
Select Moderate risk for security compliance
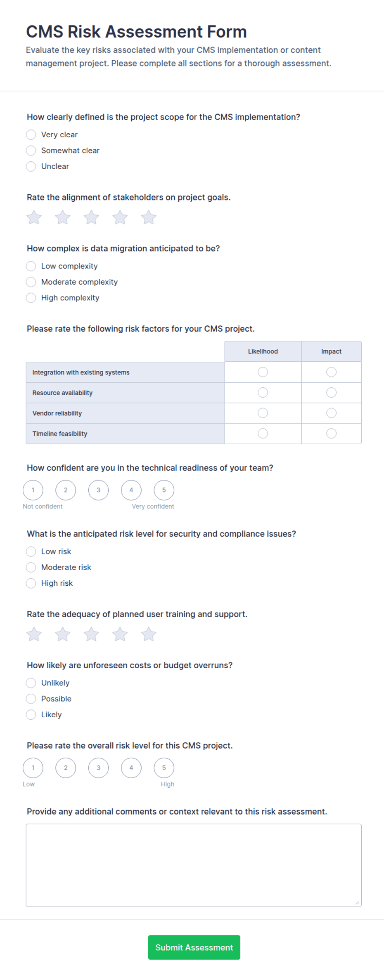click(31, 568)
